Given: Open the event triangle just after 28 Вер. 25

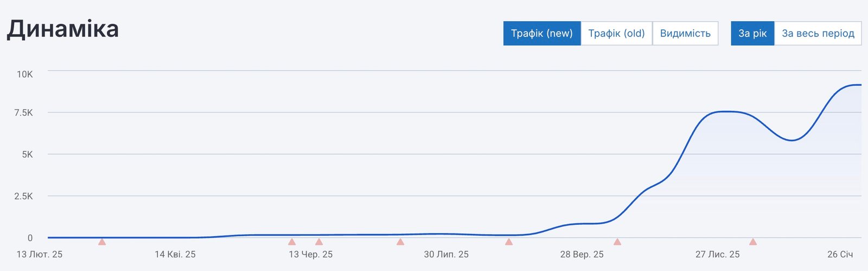Looking at the screenshot, I should [617, 242].
